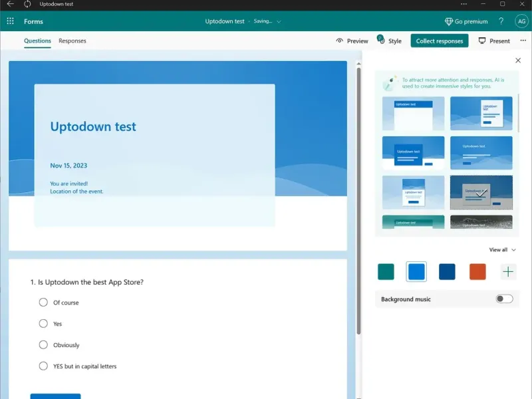The image size is (532, 399).
Task: Expand the form title dropdown chevron
Action: [x=279, y=21]
